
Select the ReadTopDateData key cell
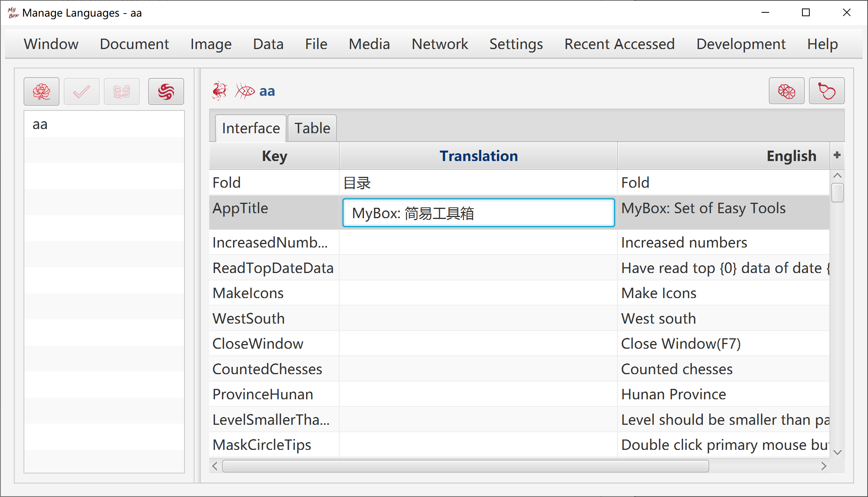coord(274,268)
